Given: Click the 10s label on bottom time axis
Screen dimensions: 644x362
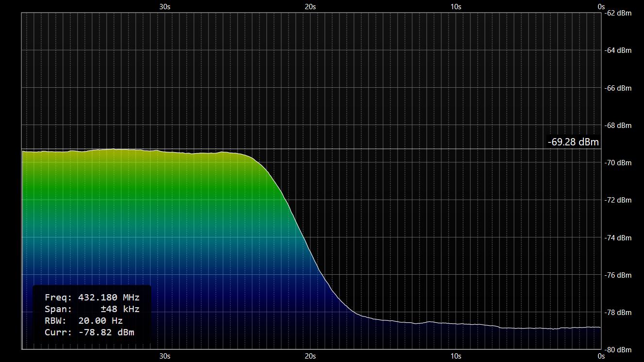Looking at the screenshot, I should coord(455,356).
